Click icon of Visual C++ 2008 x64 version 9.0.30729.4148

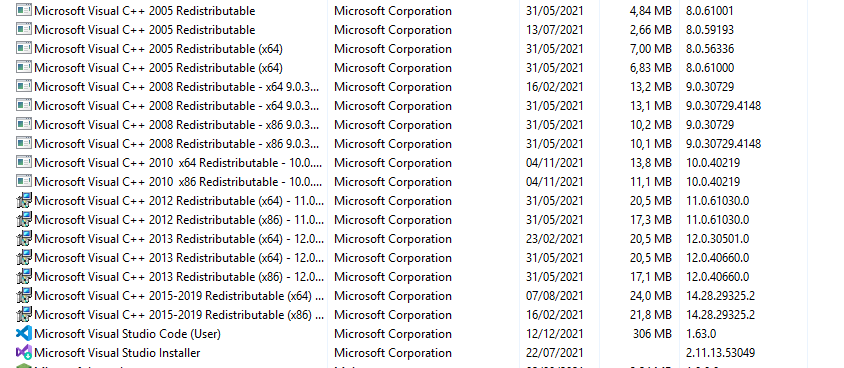(x=24, y=105)
